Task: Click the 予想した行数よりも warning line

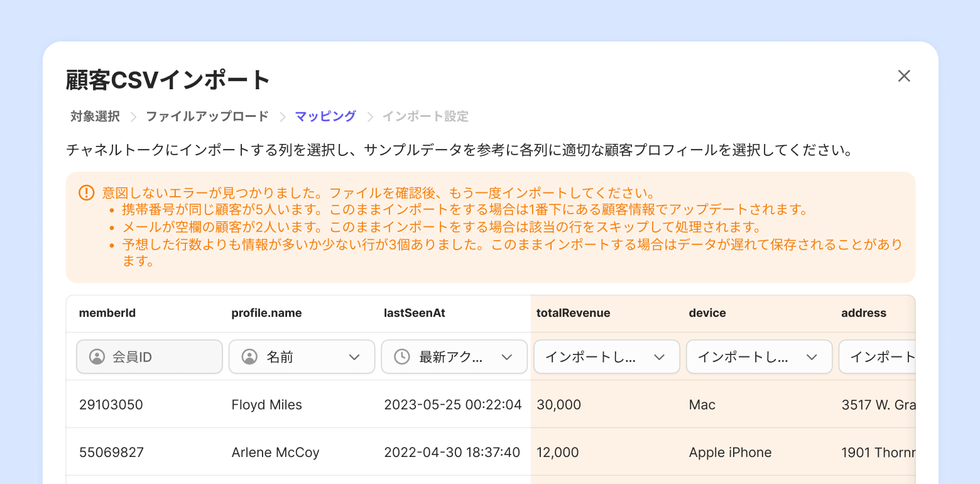Action: [x=512, y=253]
